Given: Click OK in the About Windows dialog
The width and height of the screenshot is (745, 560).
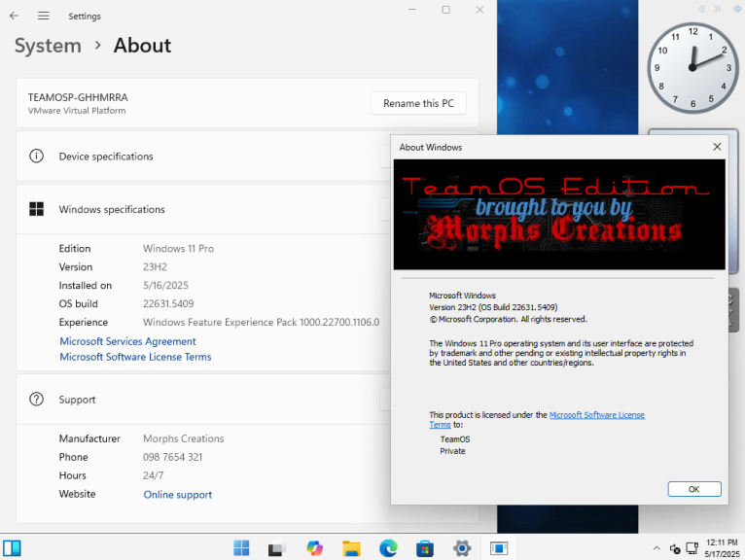Looking at the screenshot, I should point(694,489).
